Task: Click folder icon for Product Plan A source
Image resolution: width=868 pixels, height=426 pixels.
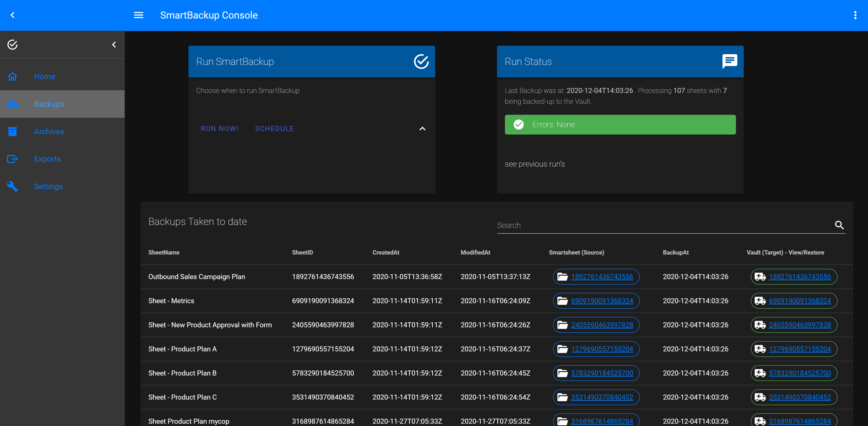Action: tap(562, 349)
